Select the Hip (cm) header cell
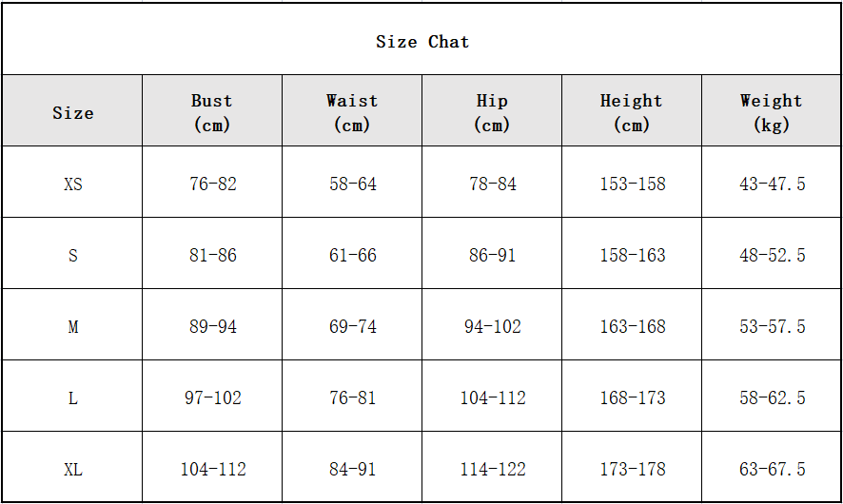Viewport: 843px width, 504px height. click(492, 112)
